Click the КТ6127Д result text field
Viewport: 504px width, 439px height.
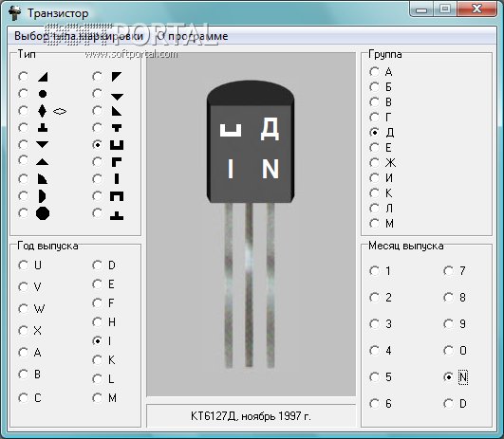[x=251, y=416]
